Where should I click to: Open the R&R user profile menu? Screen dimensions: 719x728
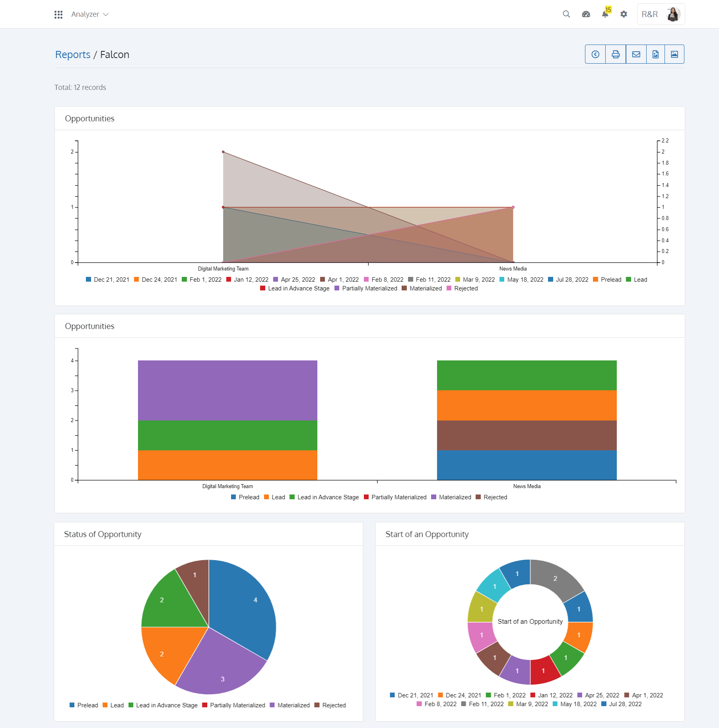tap(661, 14)
